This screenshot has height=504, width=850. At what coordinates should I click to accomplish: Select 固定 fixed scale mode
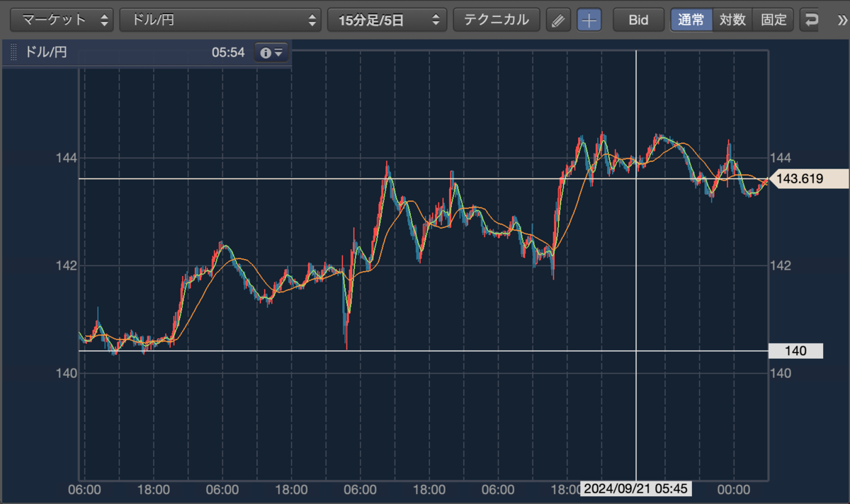pos(773,19)
